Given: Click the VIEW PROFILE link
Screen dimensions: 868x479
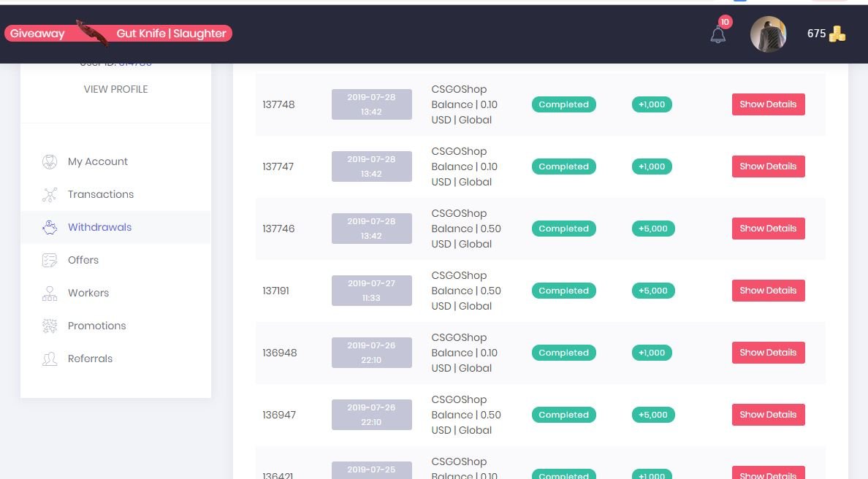Looking at the screenshot, I should coord(115,89).
